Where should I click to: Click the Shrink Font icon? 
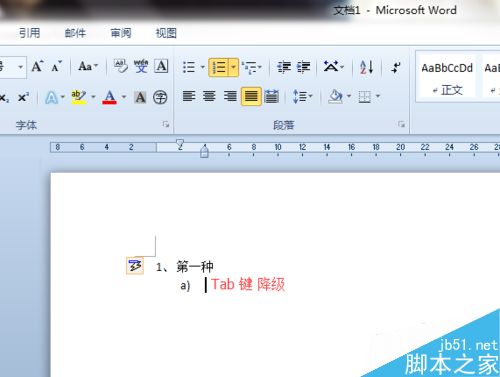pos(56,67)
